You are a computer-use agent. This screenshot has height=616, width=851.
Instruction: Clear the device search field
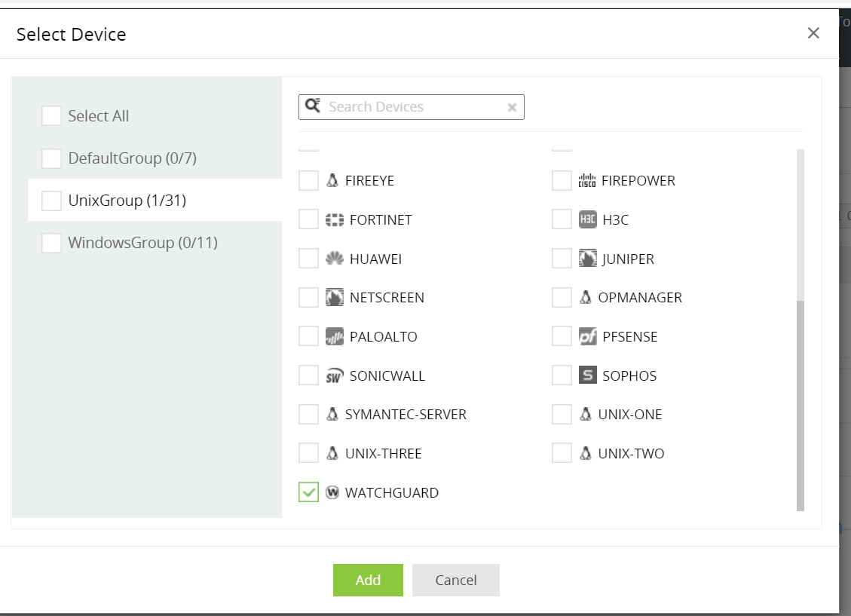(x=512, y=107)
